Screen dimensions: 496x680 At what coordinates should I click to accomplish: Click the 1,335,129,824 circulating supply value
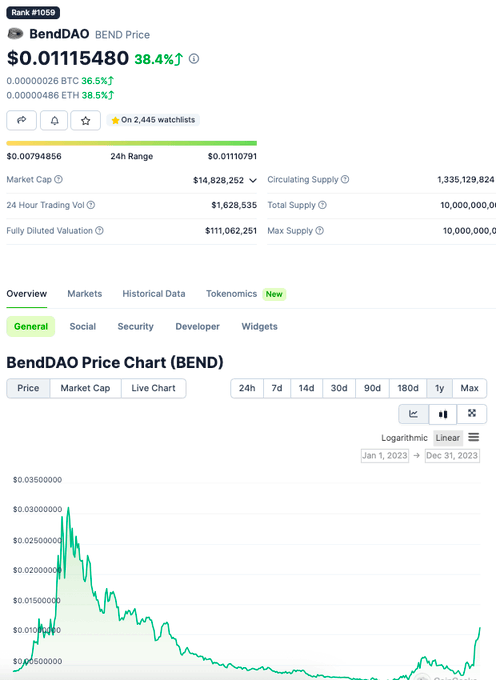tap(466, 180)
